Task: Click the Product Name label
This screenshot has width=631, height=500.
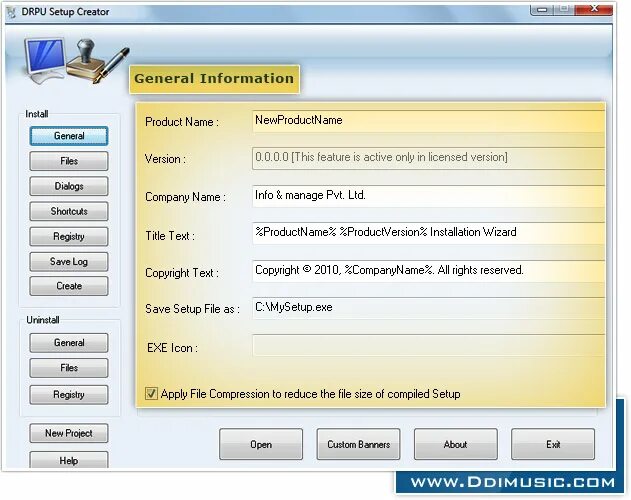Action: click(182, 122)
